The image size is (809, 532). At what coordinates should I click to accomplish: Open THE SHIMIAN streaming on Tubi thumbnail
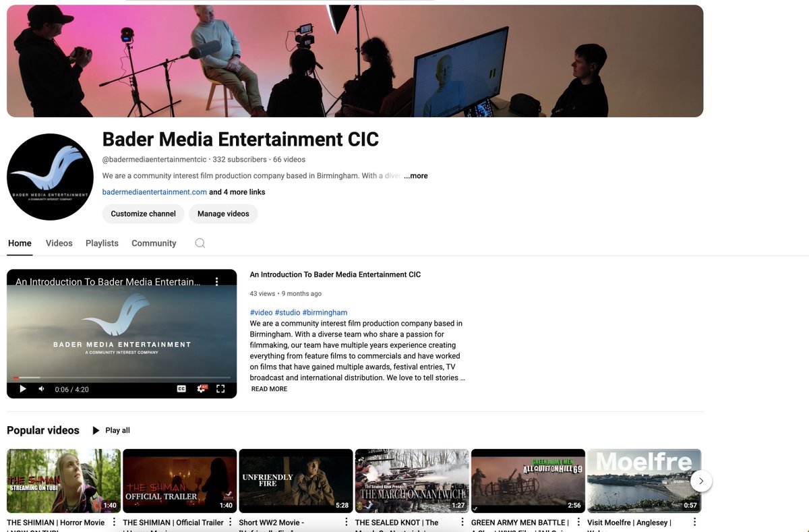(63, 481)
